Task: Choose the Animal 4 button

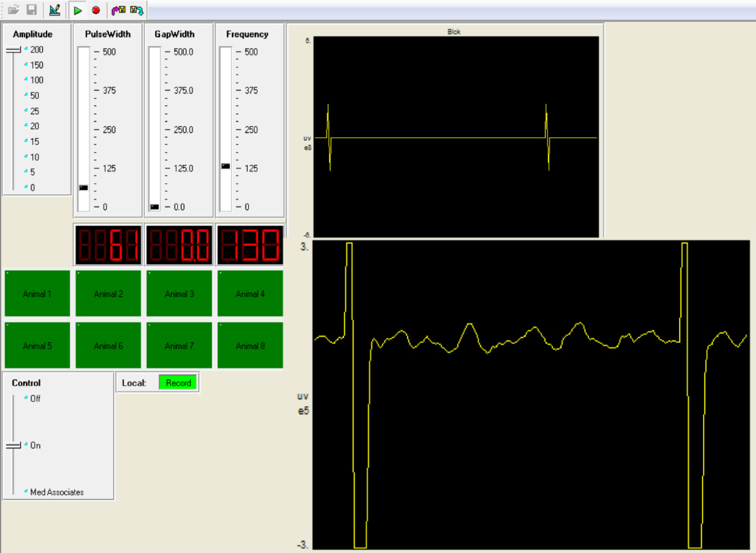Action: coord(250,294)
